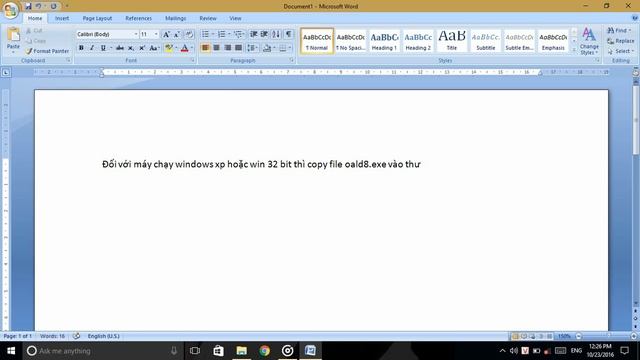Toggle Bold formatting
The height and width of the screenshot is (360, 640).
pos(81,48)
